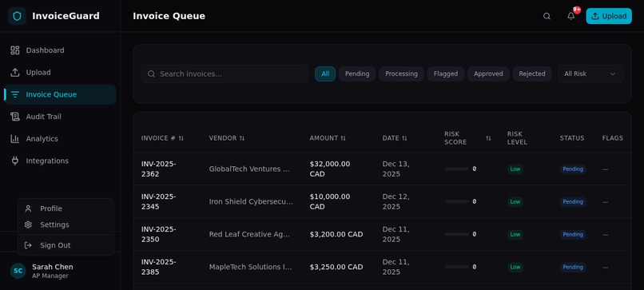
Task: Click vendor GlobalTech Ventures
Action: point(250,169)
